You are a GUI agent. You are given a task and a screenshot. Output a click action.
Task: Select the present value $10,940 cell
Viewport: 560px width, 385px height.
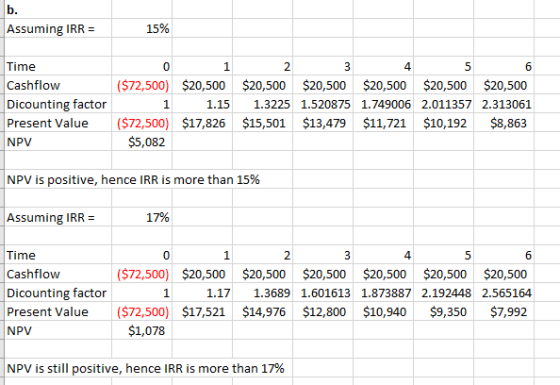pos(383,312)
